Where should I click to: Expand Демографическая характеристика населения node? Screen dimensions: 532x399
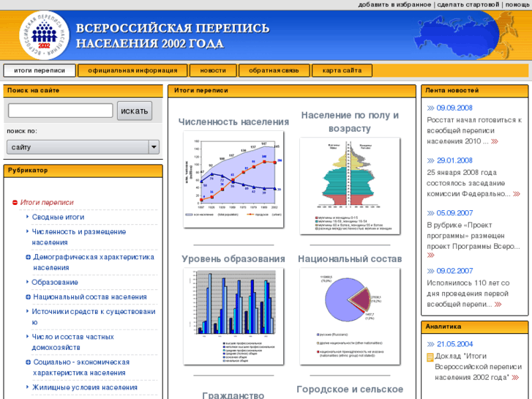coord(28,257)
